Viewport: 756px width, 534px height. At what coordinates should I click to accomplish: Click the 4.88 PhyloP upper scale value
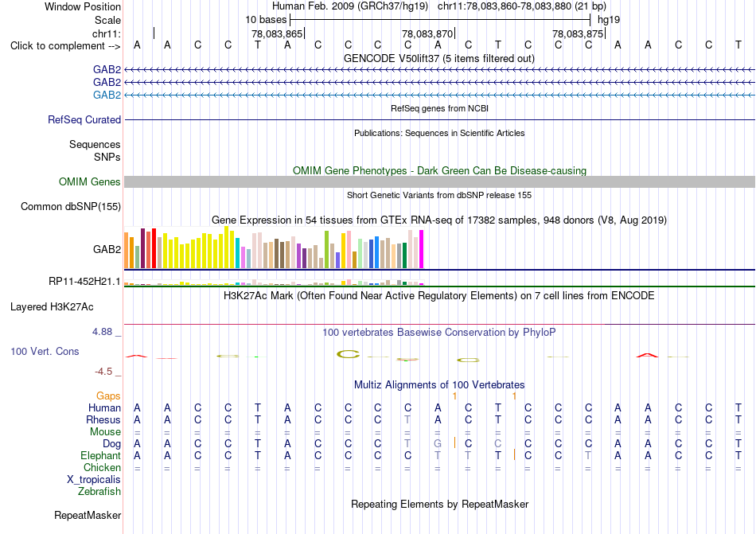[102, 332]
